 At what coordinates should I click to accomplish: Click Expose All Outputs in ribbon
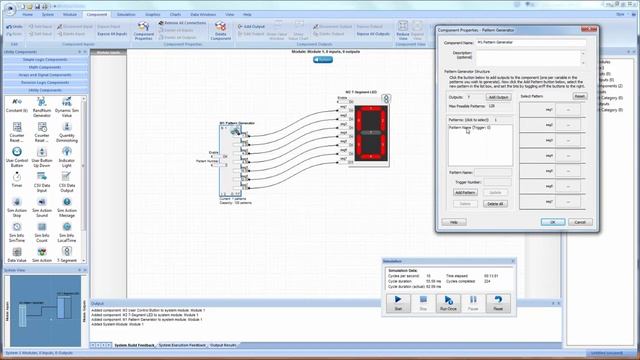373,34
